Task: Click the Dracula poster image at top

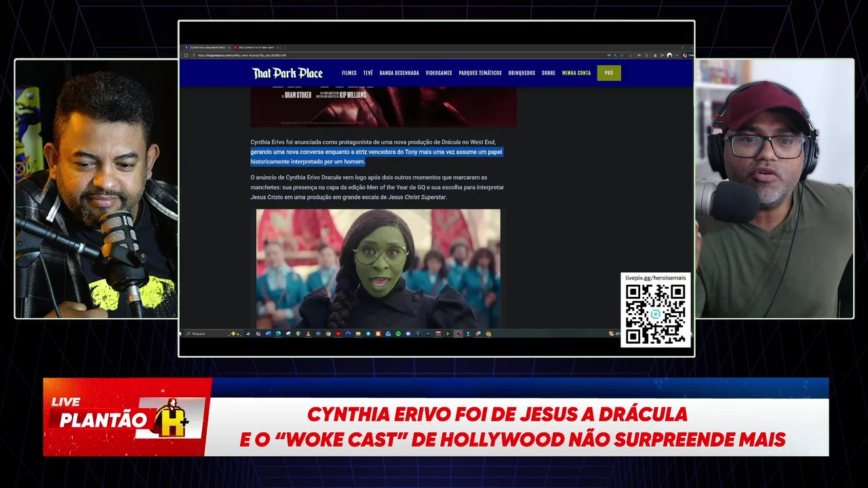Action: tap(383, 106)
